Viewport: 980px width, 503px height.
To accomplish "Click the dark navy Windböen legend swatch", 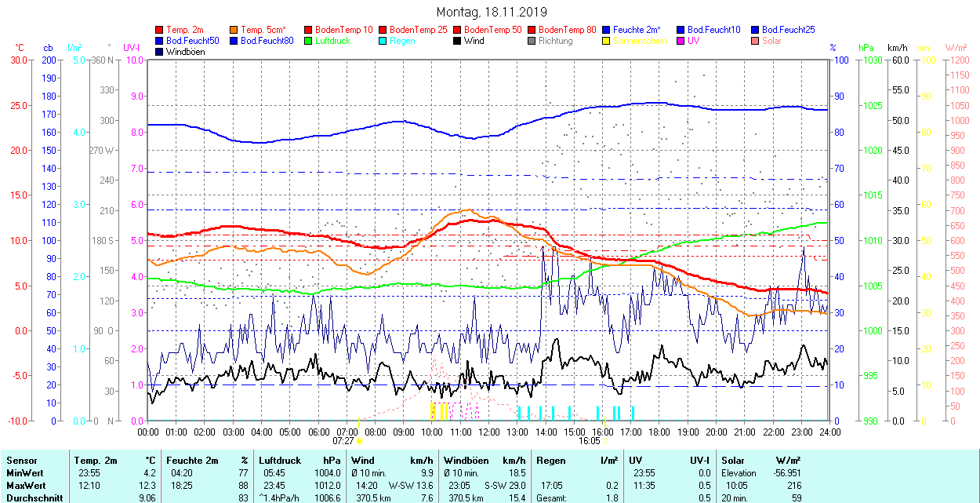I will tap(160, 52).
